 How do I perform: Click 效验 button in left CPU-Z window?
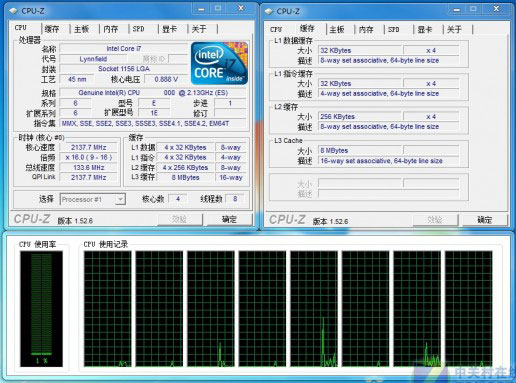[x=180, y=219]
